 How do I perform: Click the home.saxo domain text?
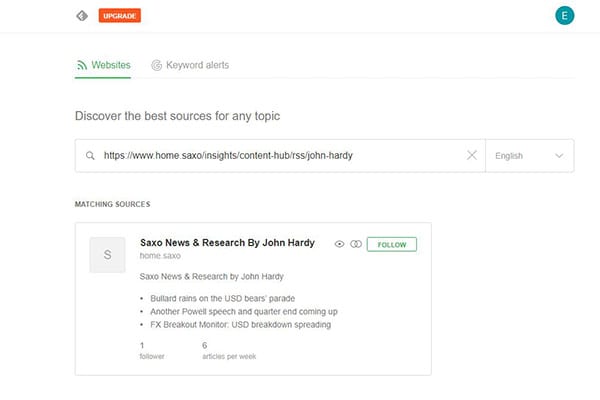point(160,256)
